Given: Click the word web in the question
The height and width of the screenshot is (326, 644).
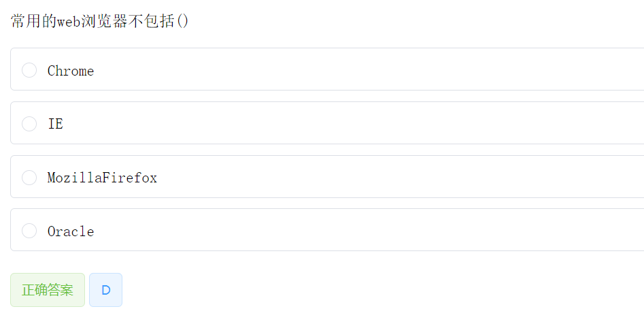Looking at the screenshot, I should point(68,21).
